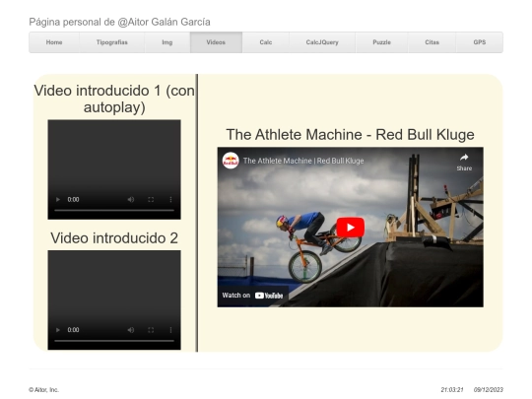Open the YouTube video title link
The image size is (532, 399).
pos(303,161)
